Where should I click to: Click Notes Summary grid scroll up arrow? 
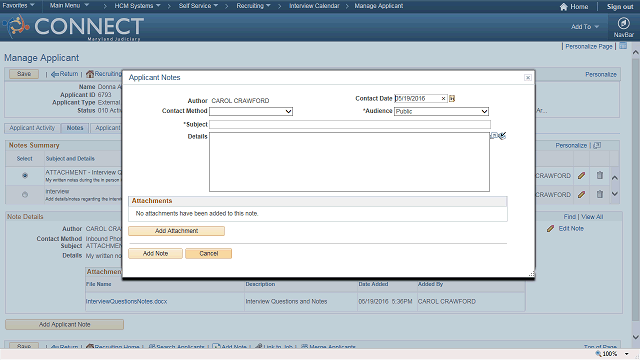pos(615,178)
